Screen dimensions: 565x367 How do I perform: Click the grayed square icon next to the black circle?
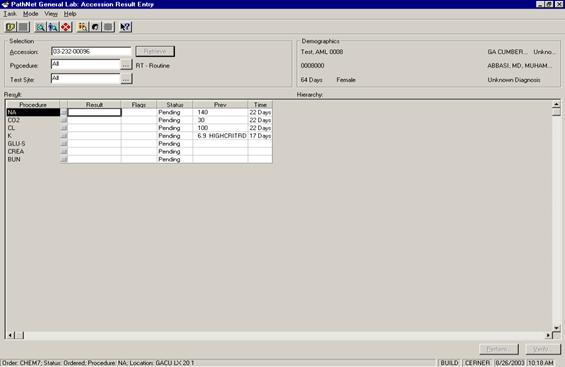pyautogui.click(x=108, y=27)
